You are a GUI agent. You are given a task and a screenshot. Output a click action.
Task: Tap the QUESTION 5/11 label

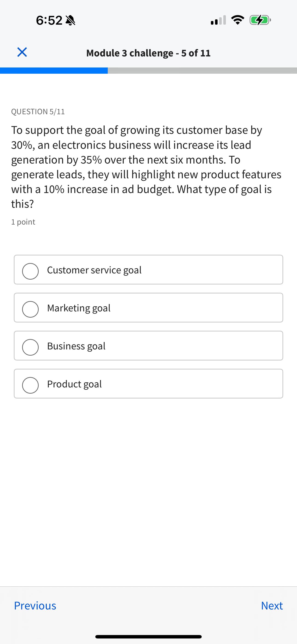click(x=38, y=111)
